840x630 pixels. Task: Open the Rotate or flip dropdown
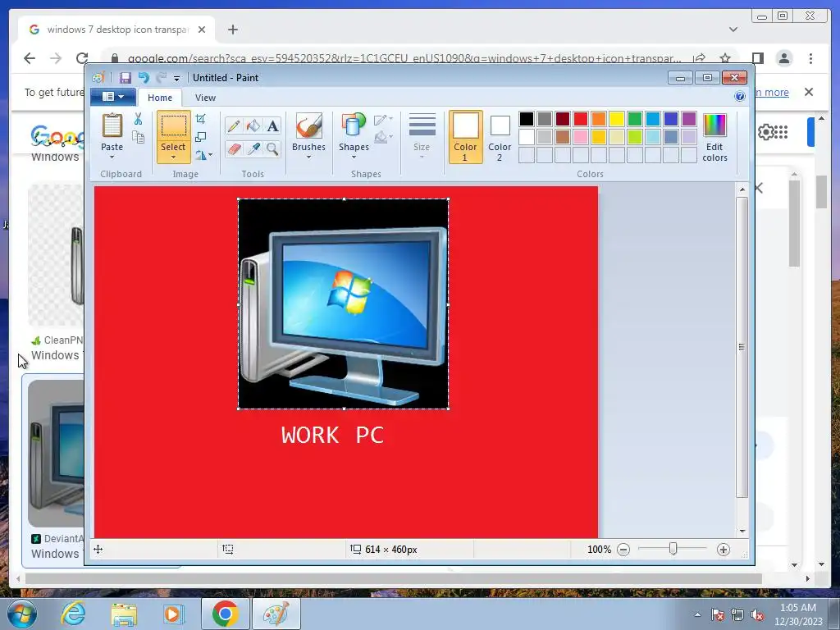pos(203,155)
